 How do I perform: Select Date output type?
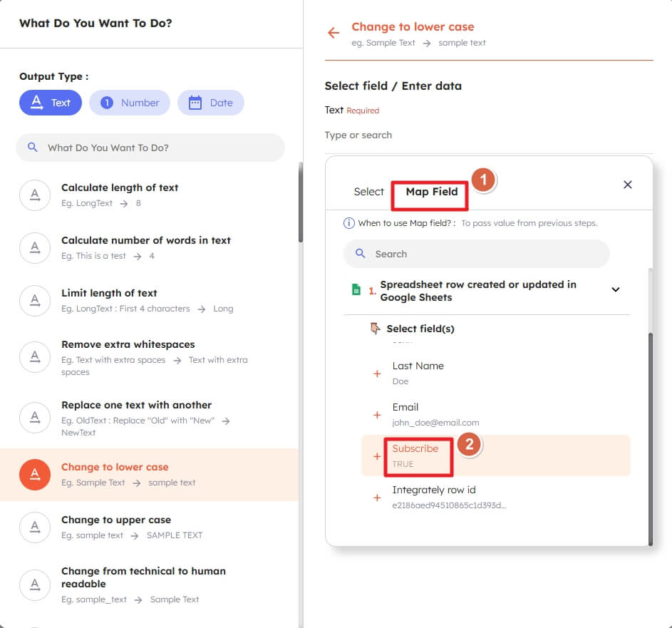(211, 103)
